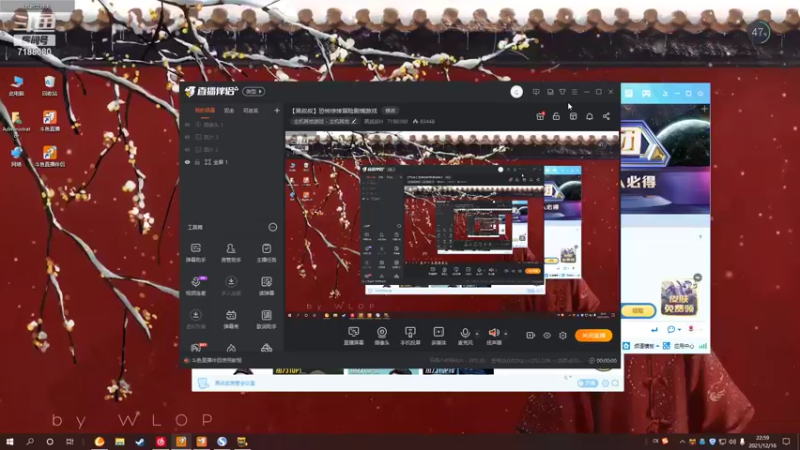The image size is (800, 450).
Task: Click the orange 关闭直播 button
Action: pos(593,335)
